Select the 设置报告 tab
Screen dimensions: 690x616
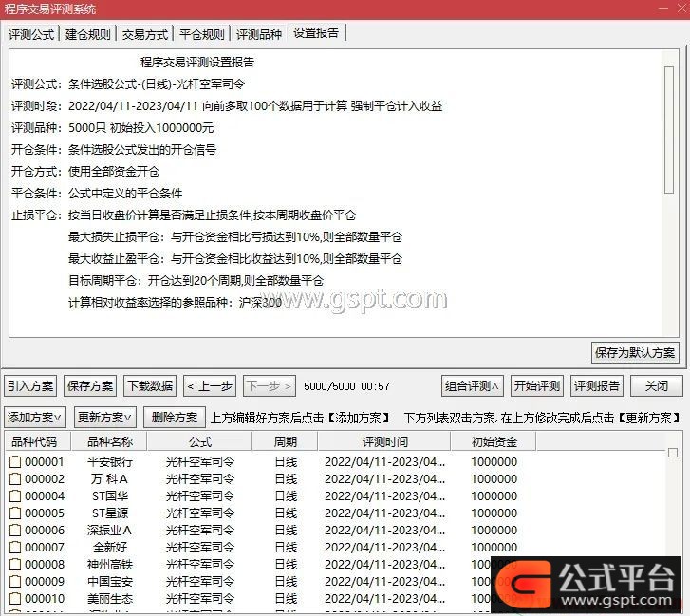click(316, 32)
